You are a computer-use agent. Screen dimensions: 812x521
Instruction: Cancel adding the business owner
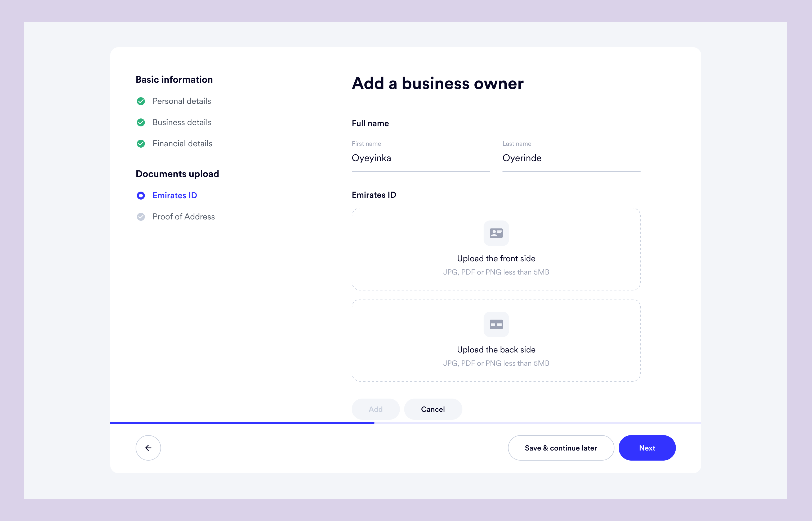pyautogui.click(x=433, y=409)
